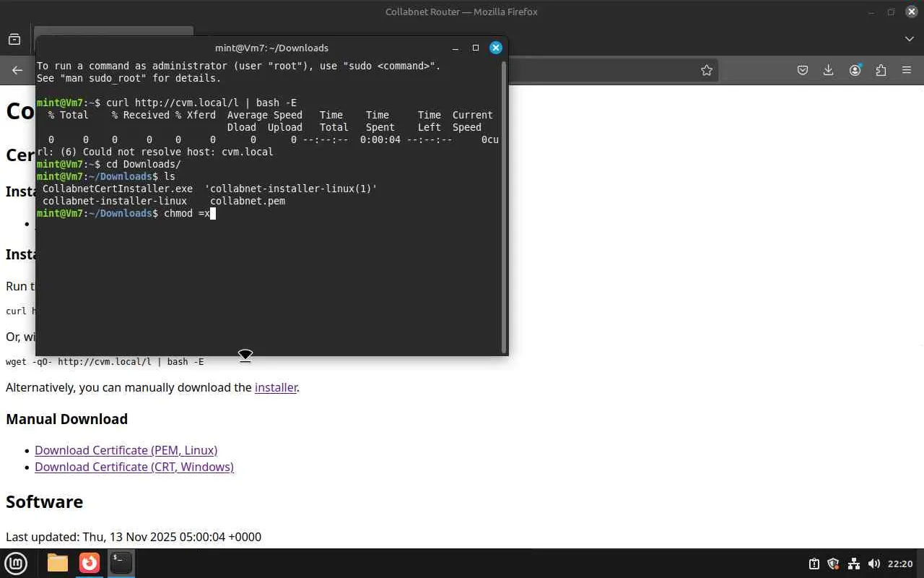Screen dimensions: 924x578
Task: Click the Pocket shield icon in Firefox toolbar
Action: click(x=803, y=70)
